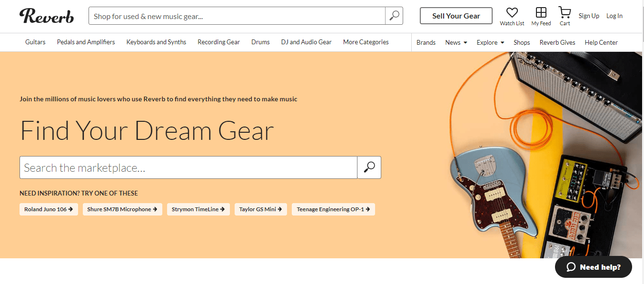Click the Roland Juno 106 suggestion
The width and height of the screenshot is (644, 284).
(x=49, y=209)
